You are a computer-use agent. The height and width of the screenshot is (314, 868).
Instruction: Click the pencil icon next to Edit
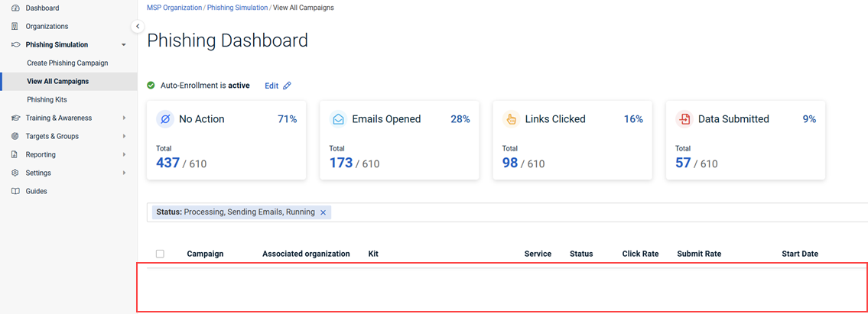pyautogui.click(x=288, y=86)
